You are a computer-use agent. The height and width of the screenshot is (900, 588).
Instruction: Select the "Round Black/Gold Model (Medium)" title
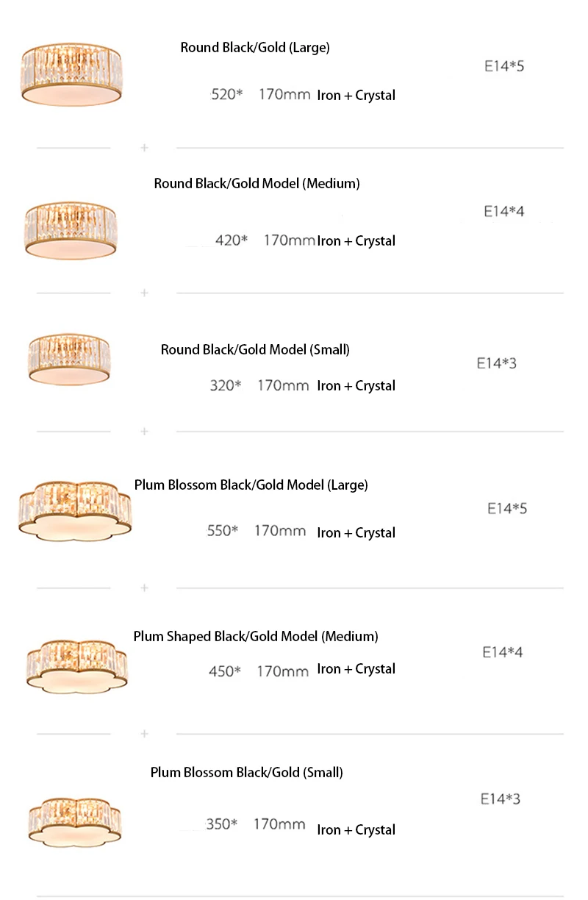(257, 183)
